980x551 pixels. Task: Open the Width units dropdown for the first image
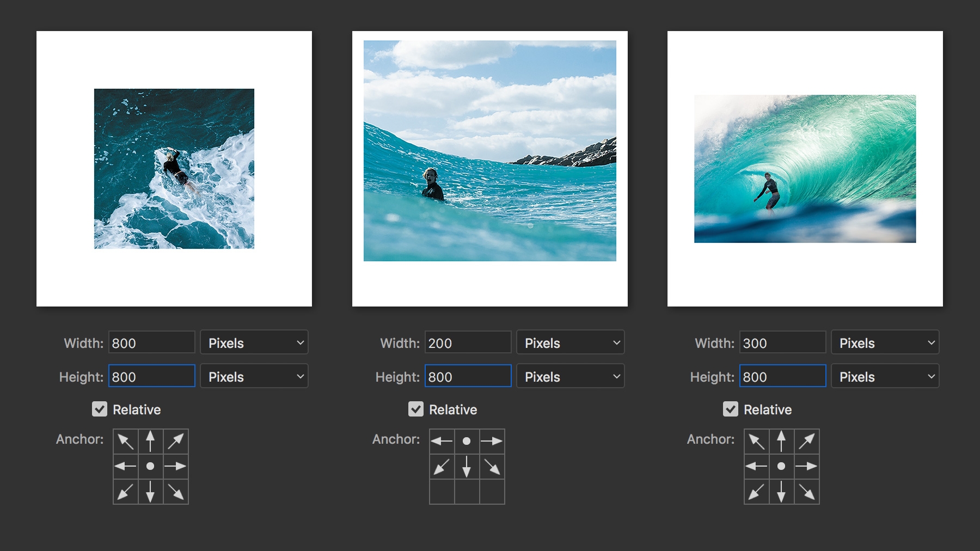click(x=254, y=342)
